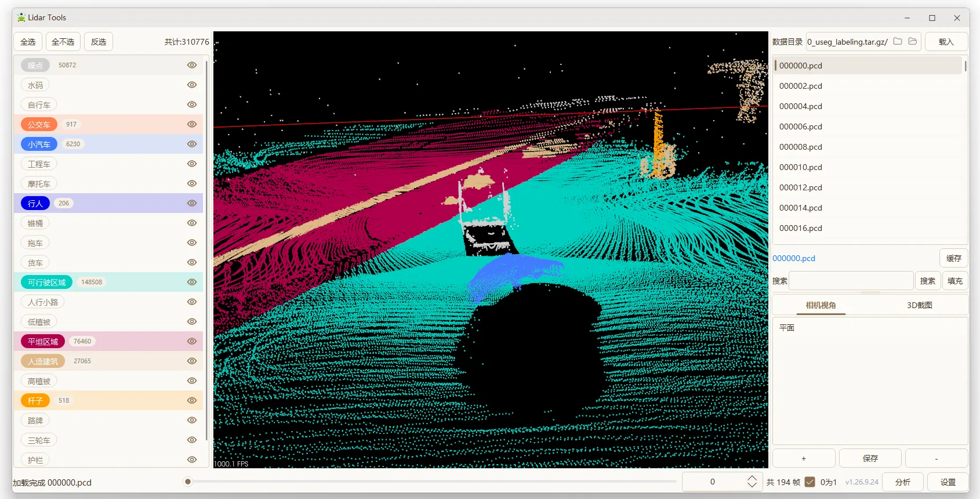Screen dimensions: 980x499
Task: Toggle visibility of 人造建筑 points
Action: pos(192,361)
